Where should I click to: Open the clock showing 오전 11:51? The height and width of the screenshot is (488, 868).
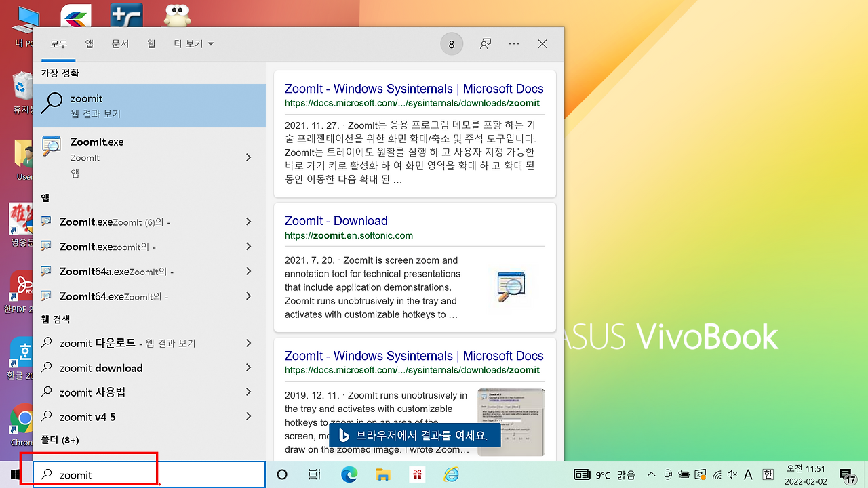805,474
